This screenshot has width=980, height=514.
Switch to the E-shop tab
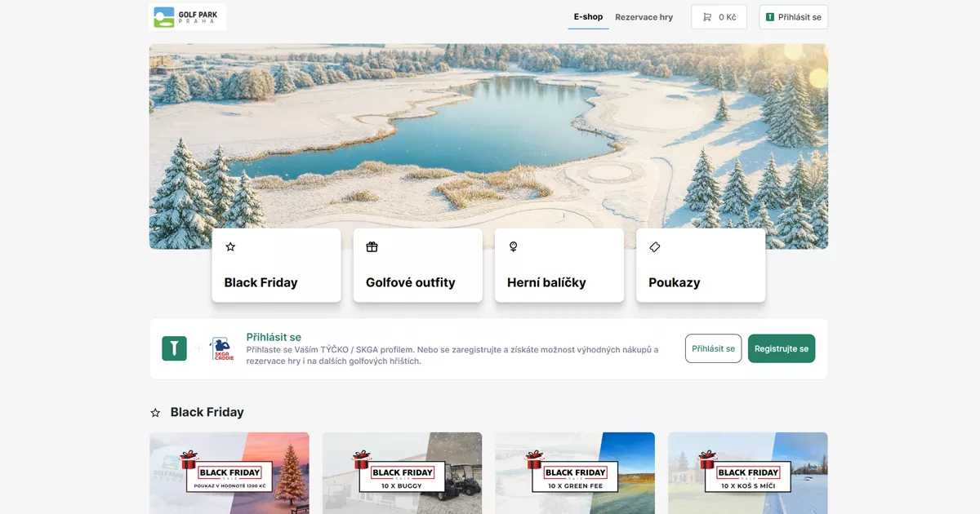[588, 17]
